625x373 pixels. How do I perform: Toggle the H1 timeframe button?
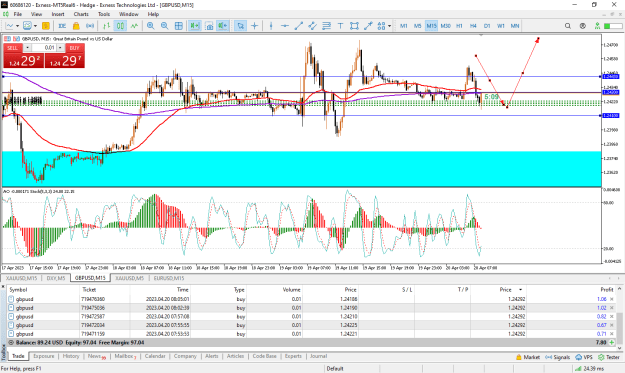click(x=459, y=26)
